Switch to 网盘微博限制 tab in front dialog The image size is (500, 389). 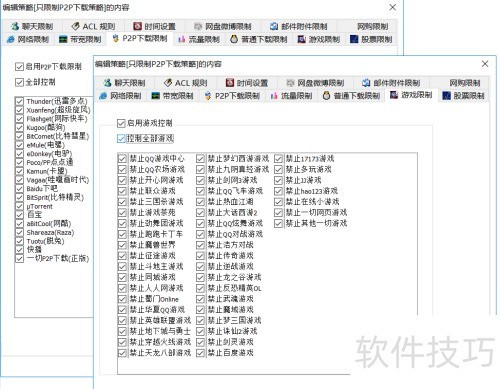tap(315, 83)
